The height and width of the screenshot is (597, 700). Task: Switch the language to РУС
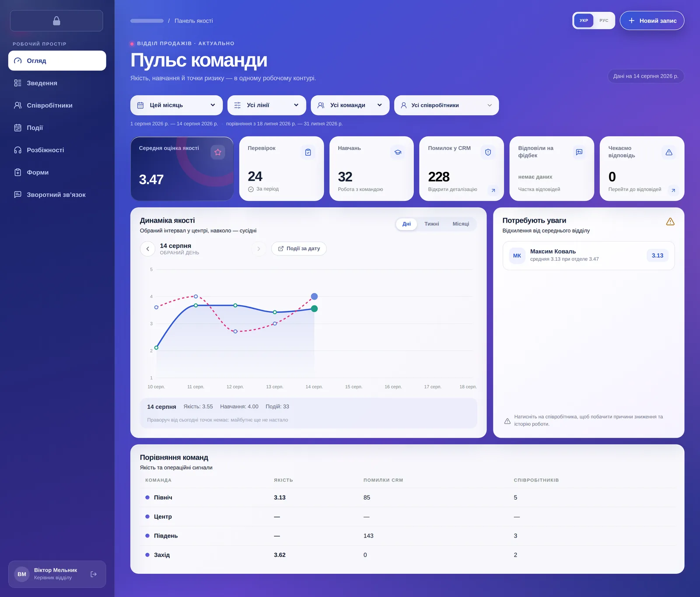click(x=604, y=21)
